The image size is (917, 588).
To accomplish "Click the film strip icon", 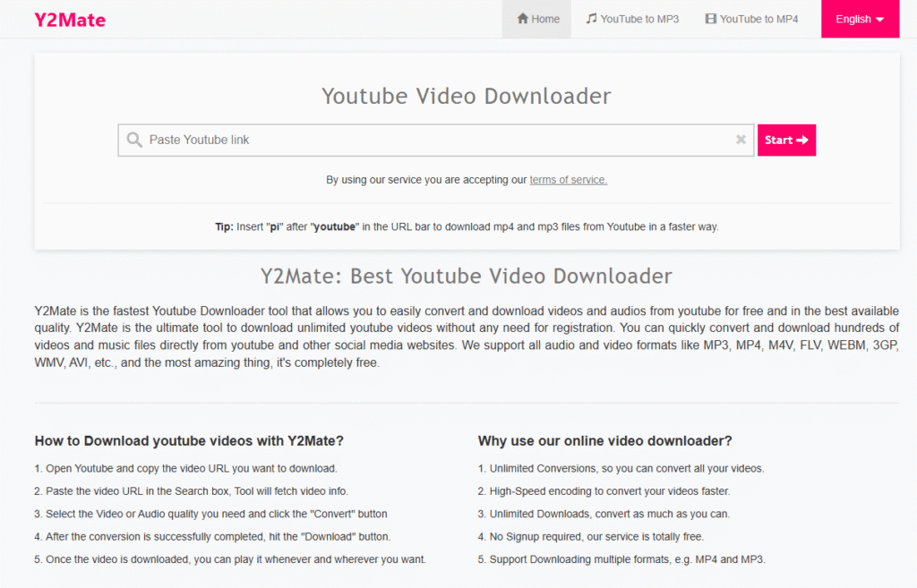I will tap(710, 19).
